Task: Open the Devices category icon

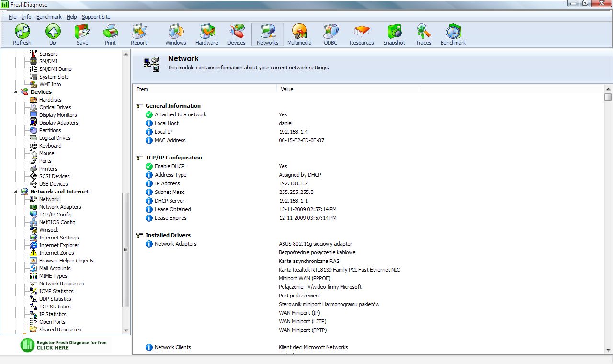Action: pyautogui.click(x=237, y=34)
